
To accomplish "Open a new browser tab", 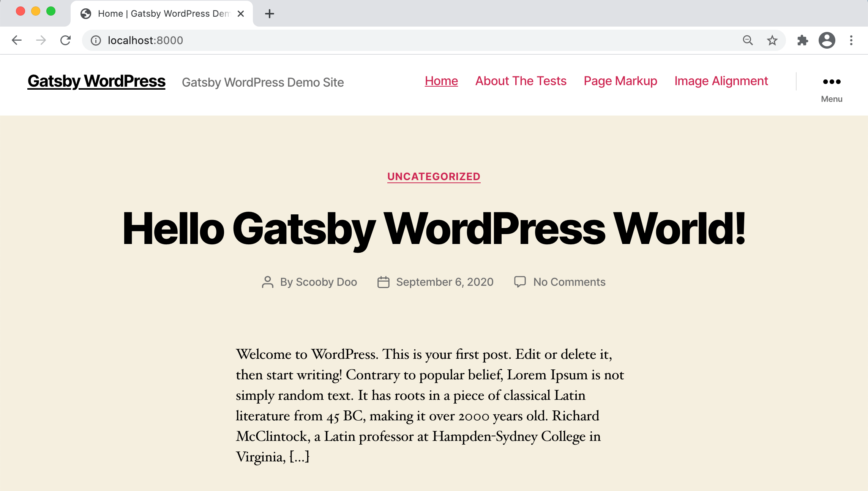I will 270,14.
